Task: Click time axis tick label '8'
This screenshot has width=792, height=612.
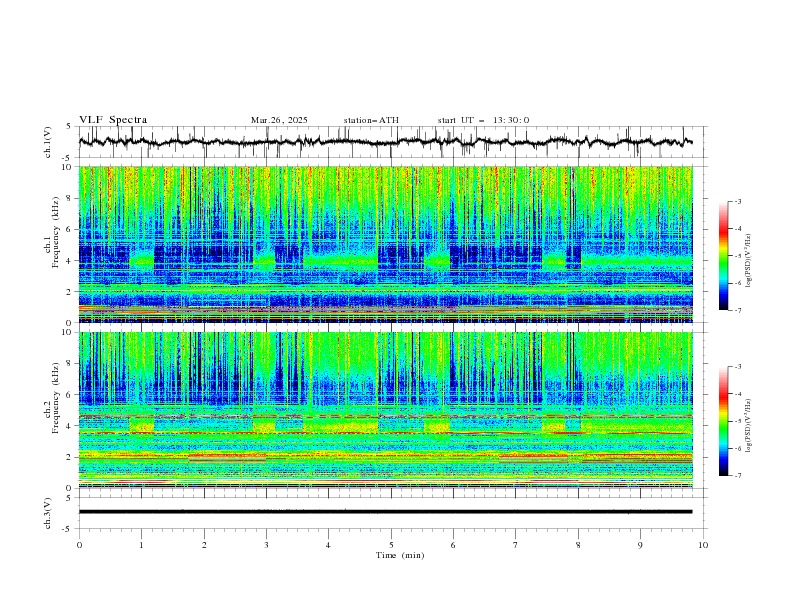Action: [x=578, y=545]
